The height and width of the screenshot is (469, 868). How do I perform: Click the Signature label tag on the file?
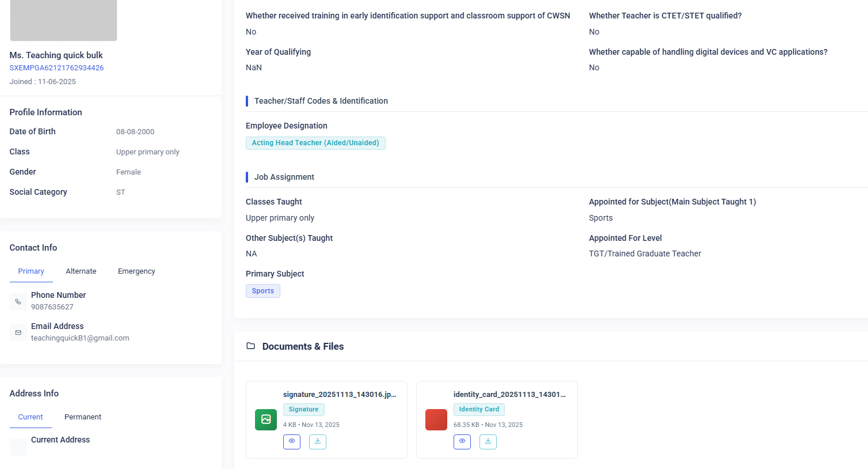click(x=304, y=410)
